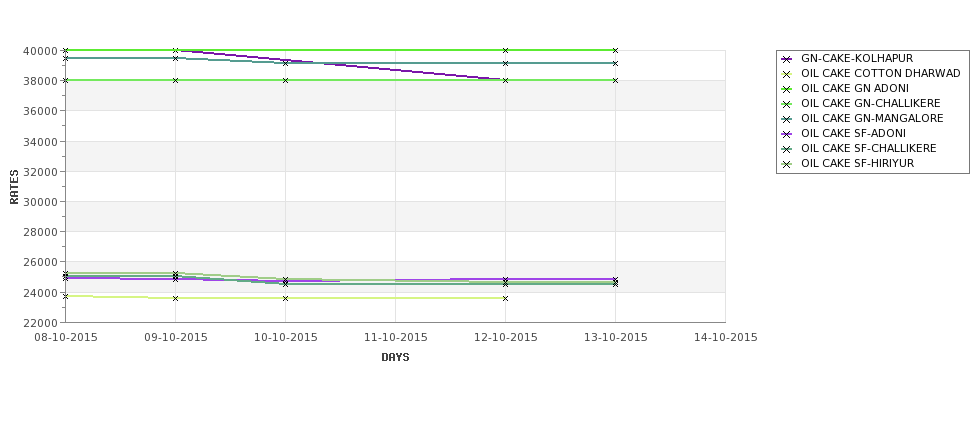Click the OIL CAKE COTTON DHARWAD legend marker
The height and width of the screenshot is (429, 975).
click(x=787, y=74)
